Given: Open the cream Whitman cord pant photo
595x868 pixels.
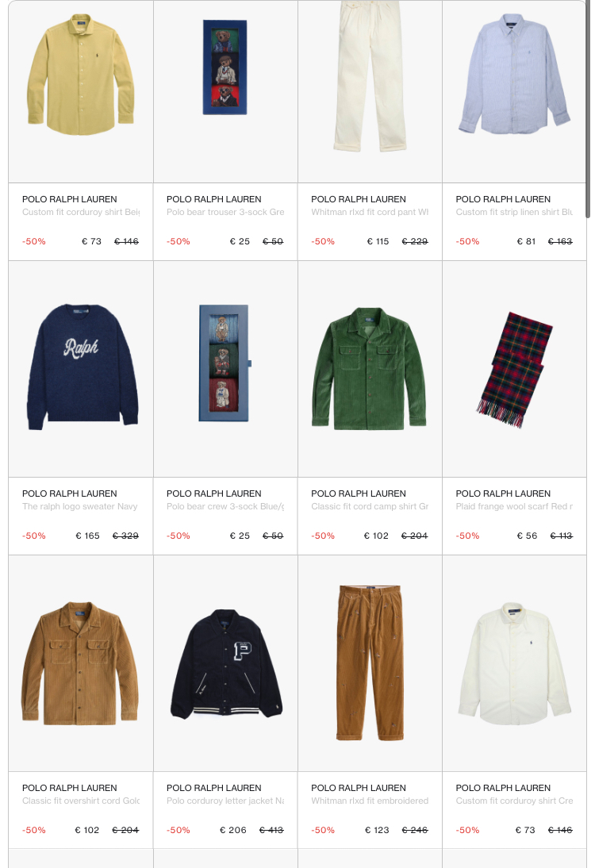Looking at the screenshot, I should [370, 76].
